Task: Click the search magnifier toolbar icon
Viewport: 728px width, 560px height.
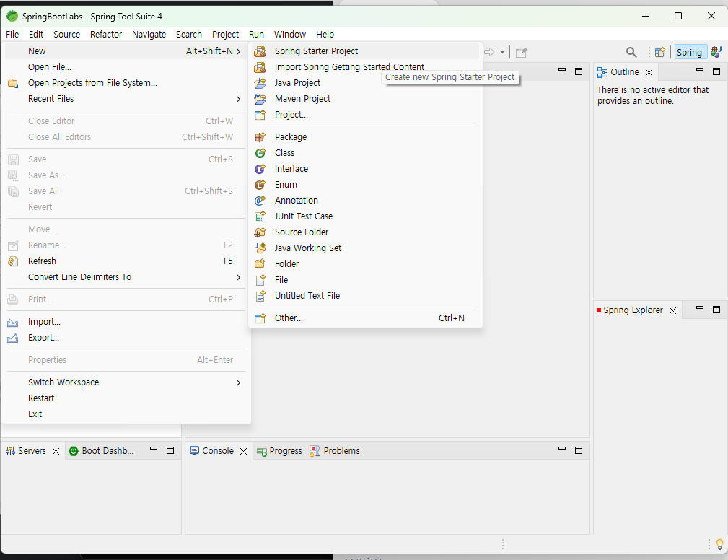Action: coord(631,52)
